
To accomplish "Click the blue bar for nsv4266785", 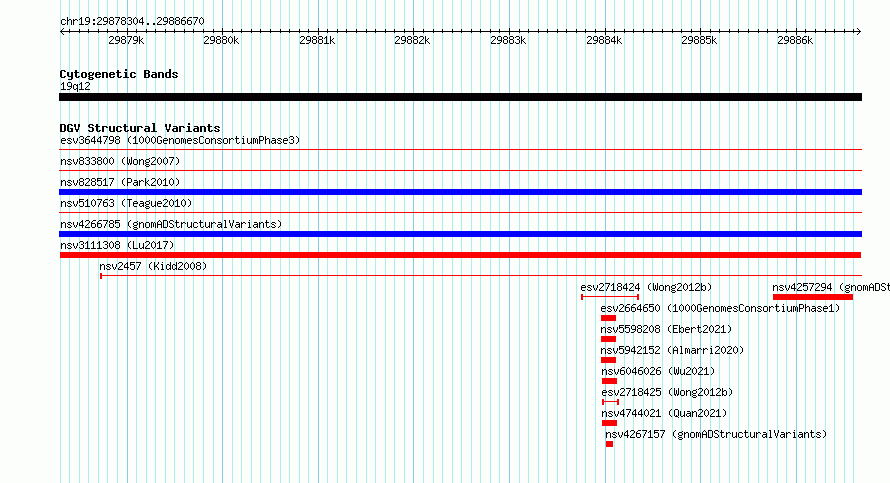I will 460,234.
